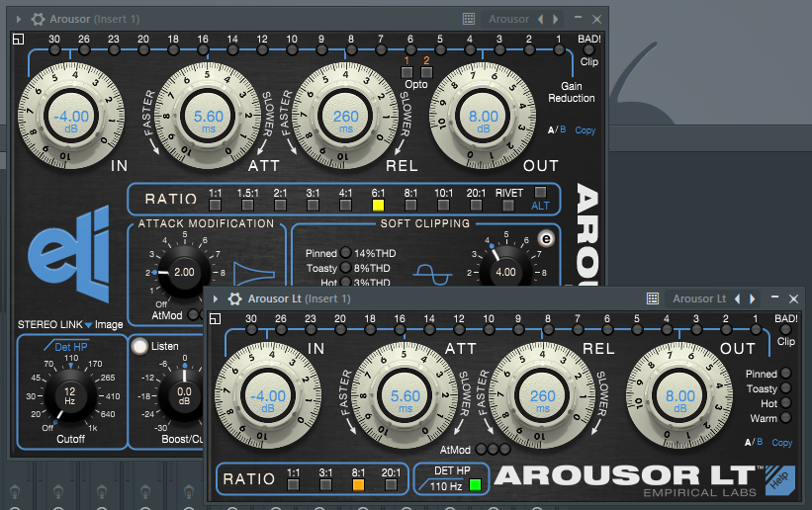Toggle the ALT ratio button
The width and height of the screenshot is (812, 510).
(540, 192)
